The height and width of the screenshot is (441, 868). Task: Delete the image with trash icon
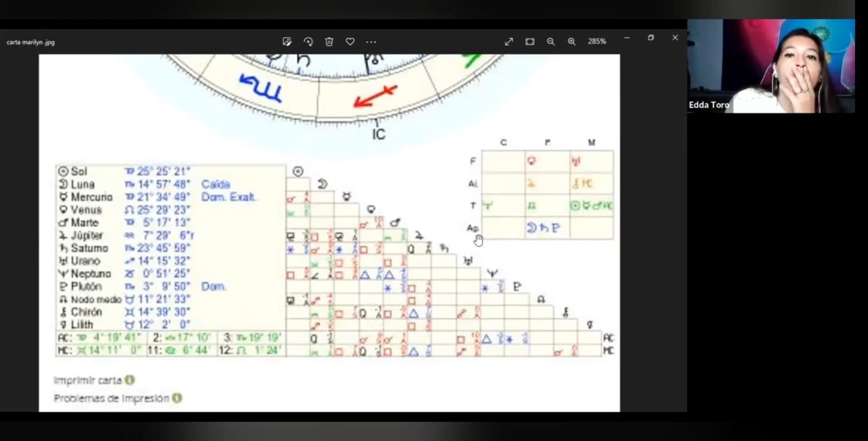click(x=329, y=42)
